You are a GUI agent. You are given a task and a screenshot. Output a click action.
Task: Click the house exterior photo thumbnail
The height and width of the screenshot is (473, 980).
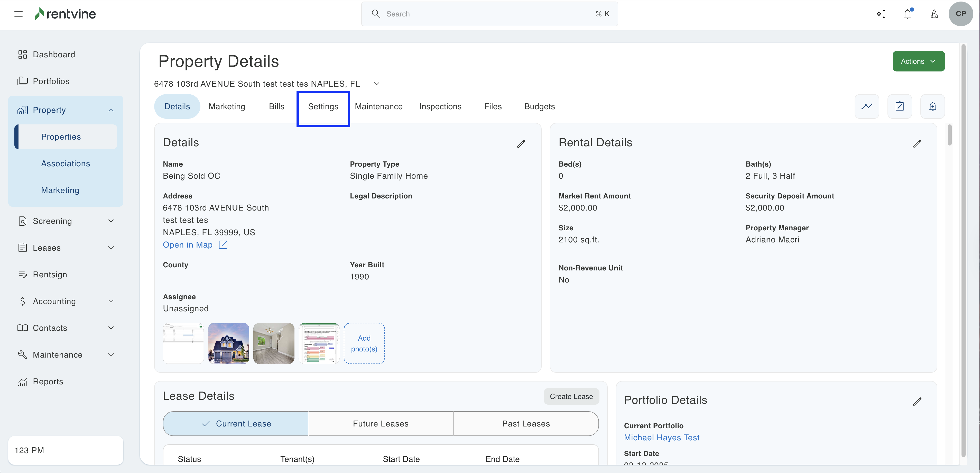(x=228, y=343)
